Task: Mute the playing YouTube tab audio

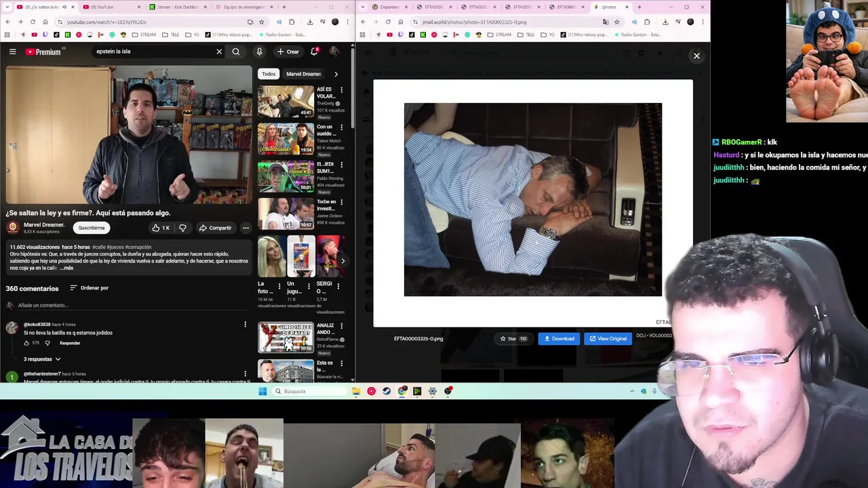Action: [x=64, y=7]
